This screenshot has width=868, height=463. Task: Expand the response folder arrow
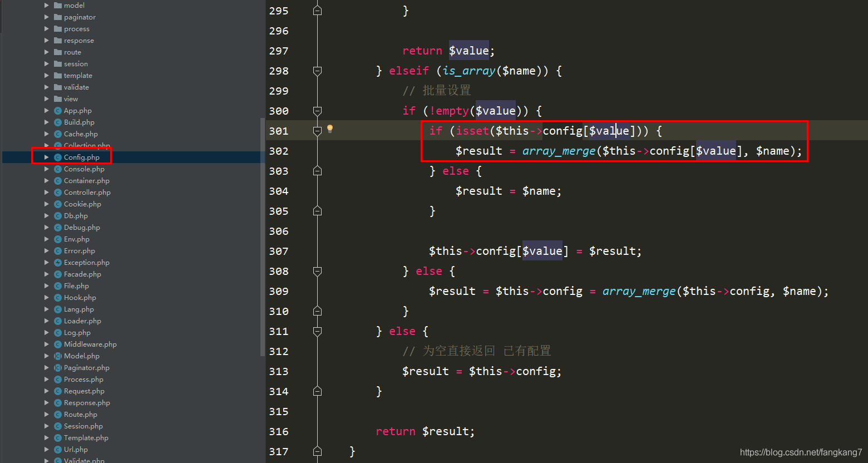click(47, 41)
